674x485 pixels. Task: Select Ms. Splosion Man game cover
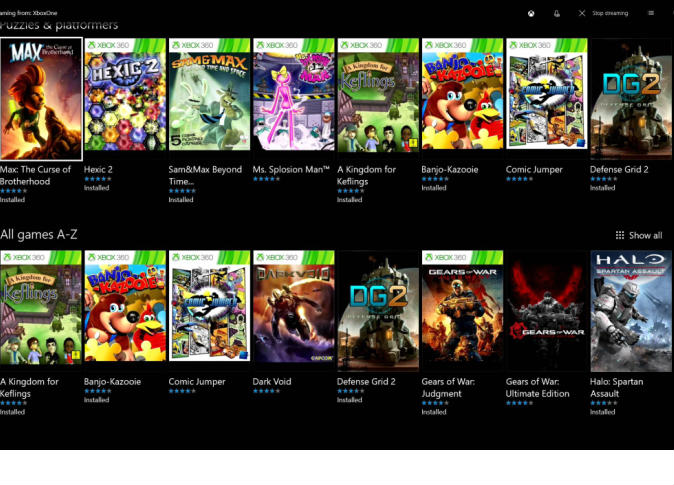[x=293, y=99]
